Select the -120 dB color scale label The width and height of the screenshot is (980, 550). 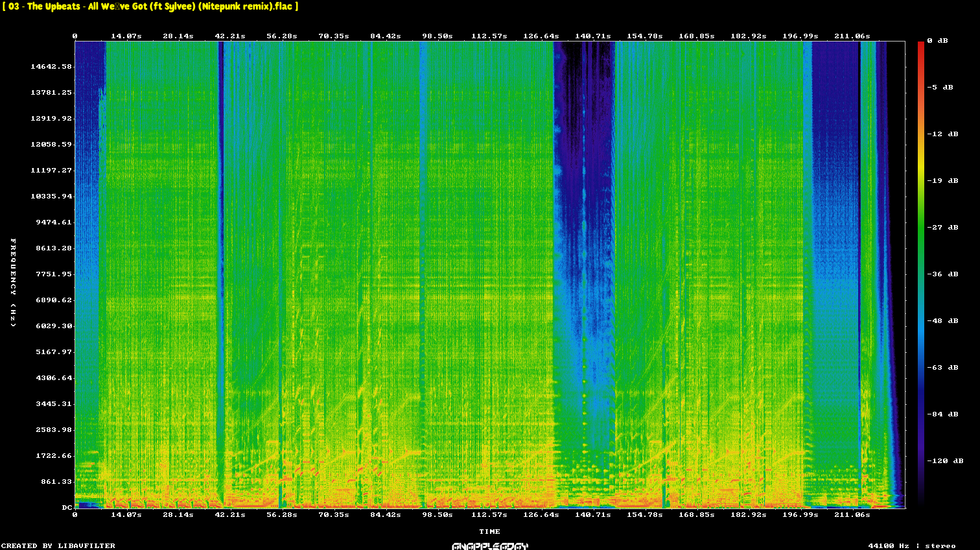click(945, 461)
